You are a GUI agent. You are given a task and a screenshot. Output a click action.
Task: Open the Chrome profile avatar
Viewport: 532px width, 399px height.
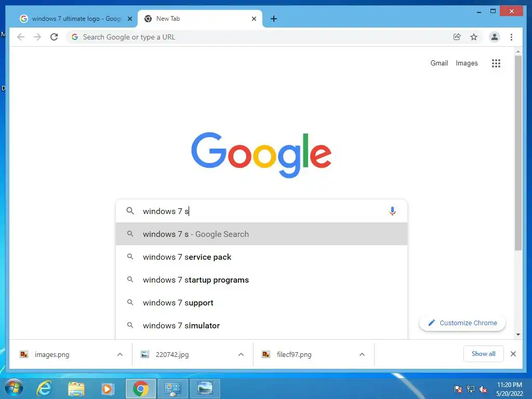[x=495, y=37]
